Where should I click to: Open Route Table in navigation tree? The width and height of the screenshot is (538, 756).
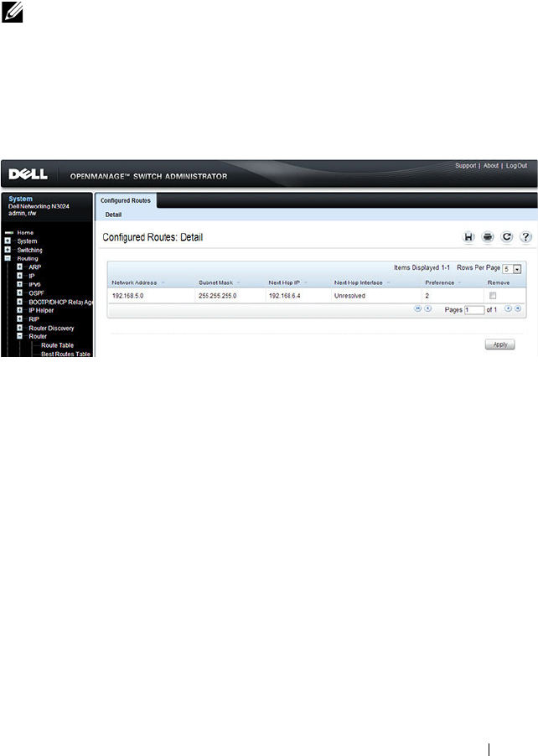57,345
